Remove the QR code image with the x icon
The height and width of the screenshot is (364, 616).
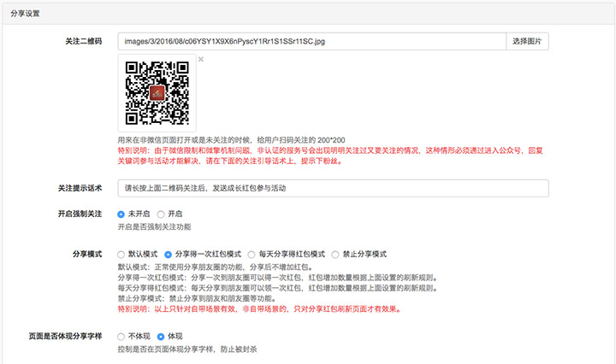(201, 59)
